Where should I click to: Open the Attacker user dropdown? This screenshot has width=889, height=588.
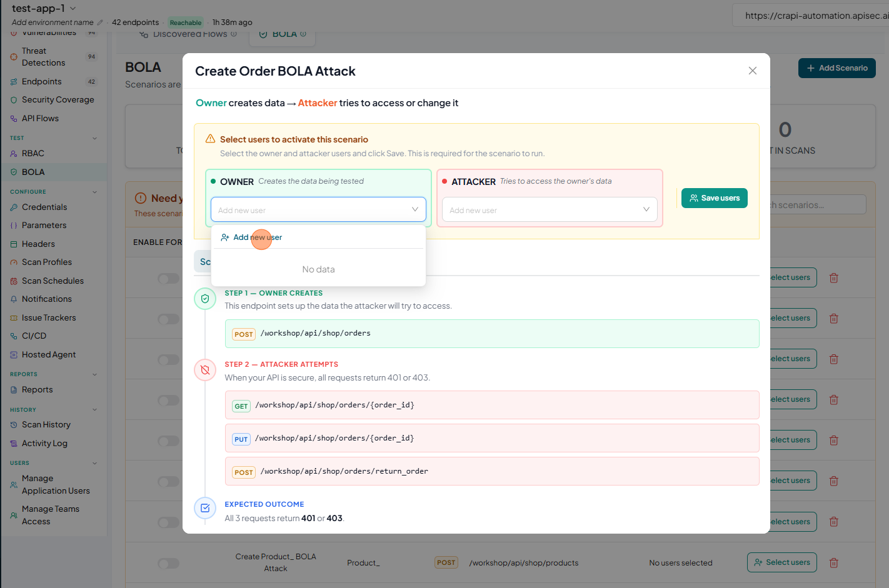click(550, 209)
